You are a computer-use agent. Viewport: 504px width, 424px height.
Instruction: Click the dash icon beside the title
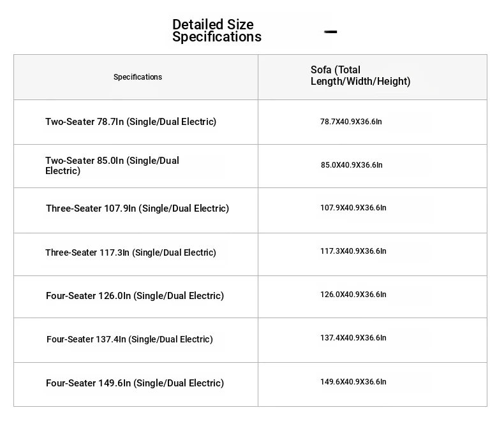click(330, 31)
